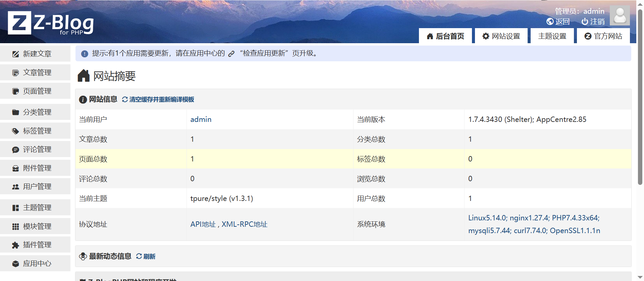Viewport: 644px width, 281px height.
Task: Click the 网站摘要 heading
Action: [x=114, y=76]
